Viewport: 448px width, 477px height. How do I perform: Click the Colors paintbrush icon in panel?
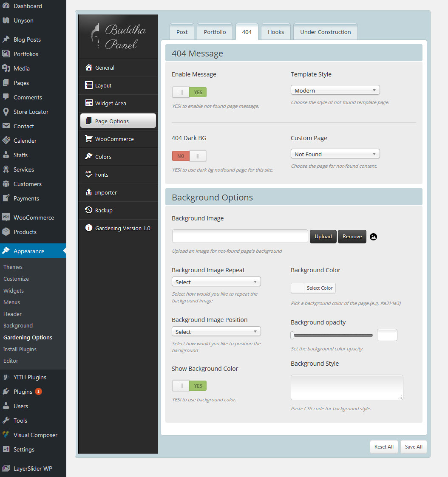click(88, 156)
